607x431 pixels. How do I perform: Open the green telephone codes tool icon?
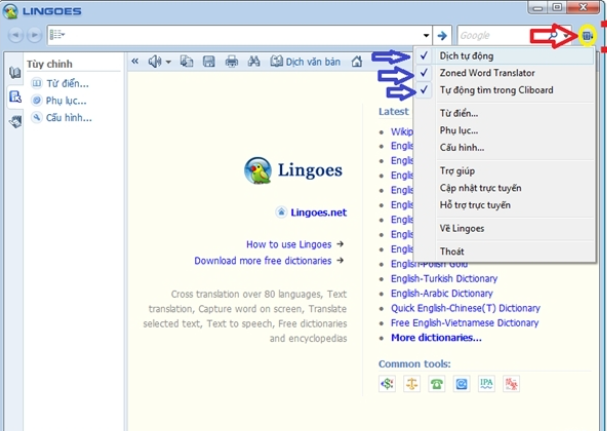point(437,384)
